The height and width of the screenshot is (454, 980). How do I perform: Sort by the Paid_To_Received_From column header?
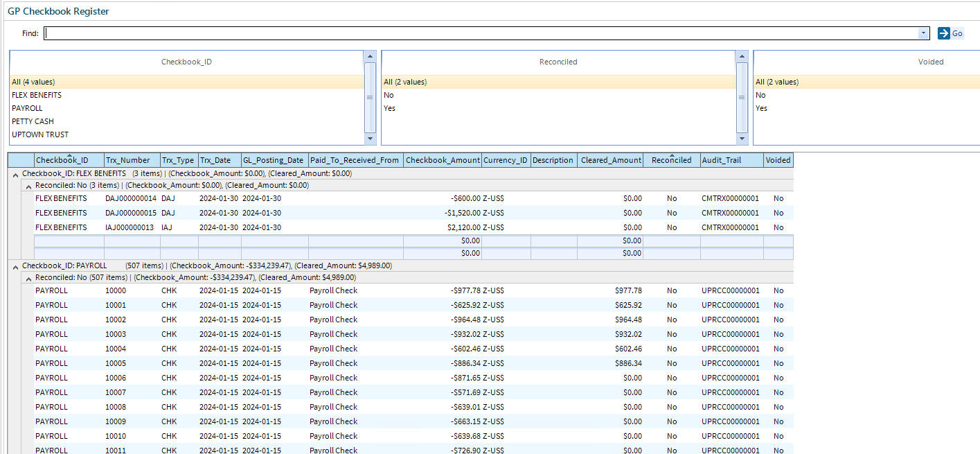[x=355, y=160]
